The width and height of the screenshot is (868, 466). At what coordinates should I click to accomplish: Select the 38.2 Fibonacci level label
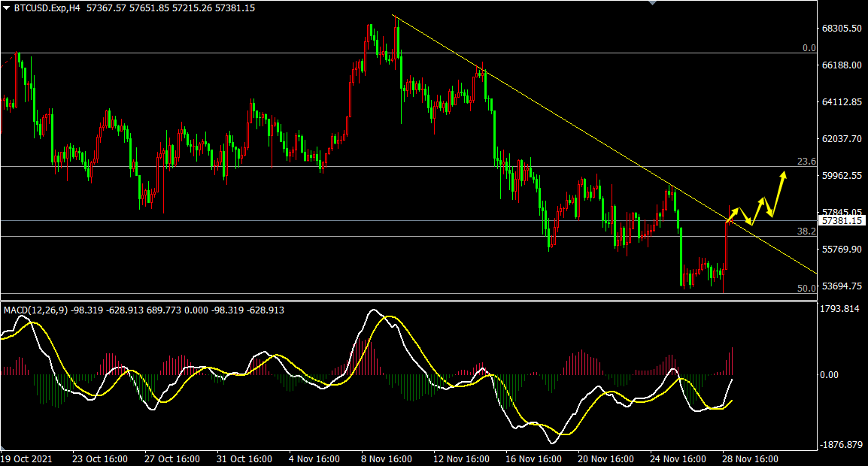point(806,231)
